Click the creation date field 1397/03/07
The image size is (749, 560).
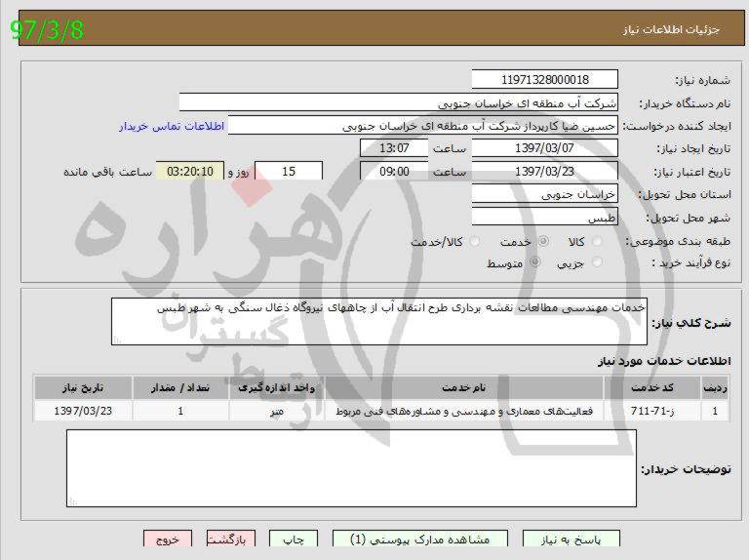[544, 148]
